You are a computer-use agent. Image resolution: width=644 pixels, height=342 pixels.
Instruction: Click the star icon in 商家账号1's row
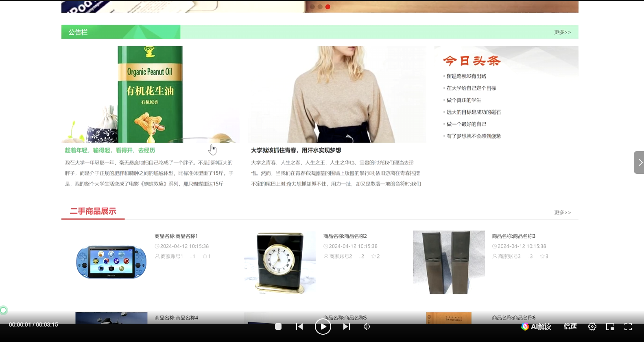(x=205, y=256)
